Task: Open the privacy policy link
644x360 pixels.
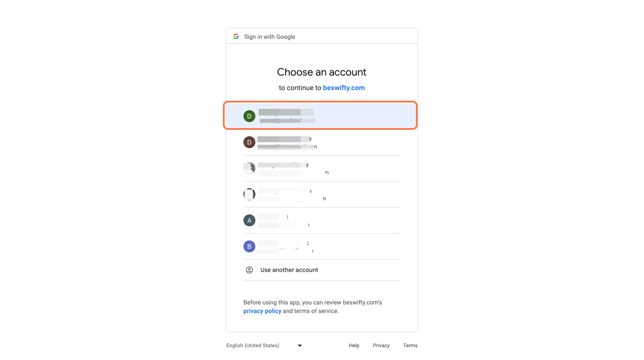Action: point(262,311)
